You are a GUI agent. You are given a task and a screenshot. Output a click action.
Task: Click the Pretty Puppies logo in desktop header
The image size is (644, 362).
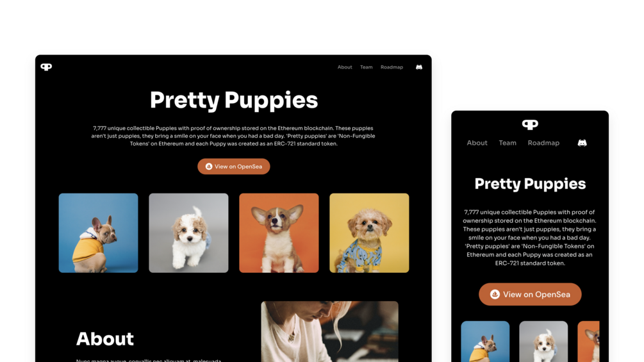click(x=46, y=67)
